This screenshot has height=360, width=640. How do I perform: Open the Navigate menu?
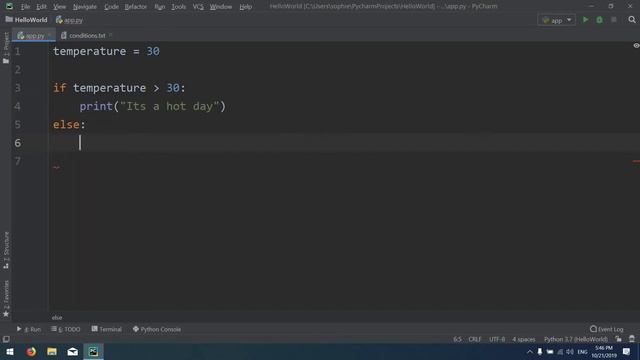pos(84,7)
